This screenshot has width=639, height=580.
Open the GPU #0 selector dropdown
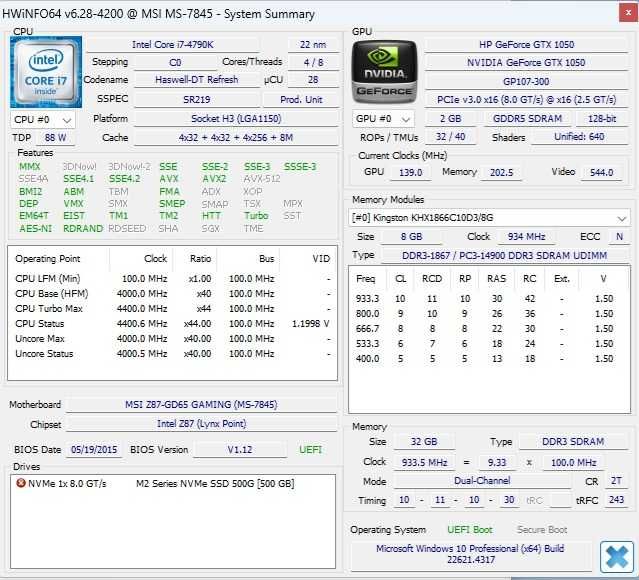coord(383,119)
